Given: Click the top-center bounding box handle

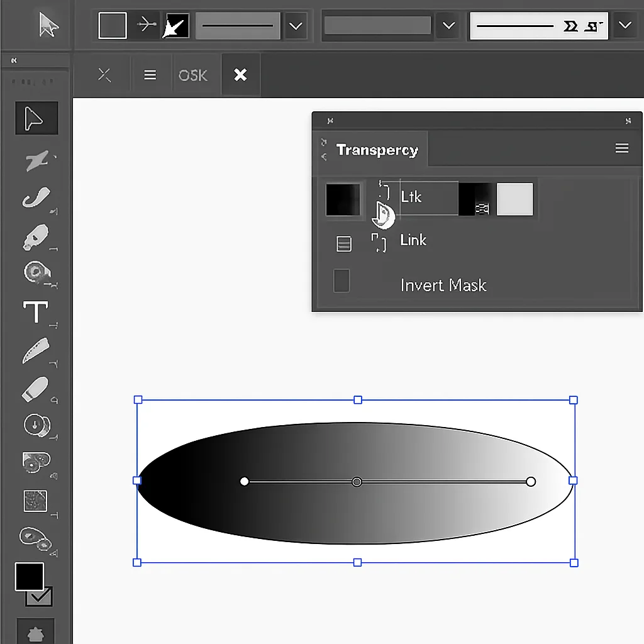Looking at the screenshot, I should (358, 399).
